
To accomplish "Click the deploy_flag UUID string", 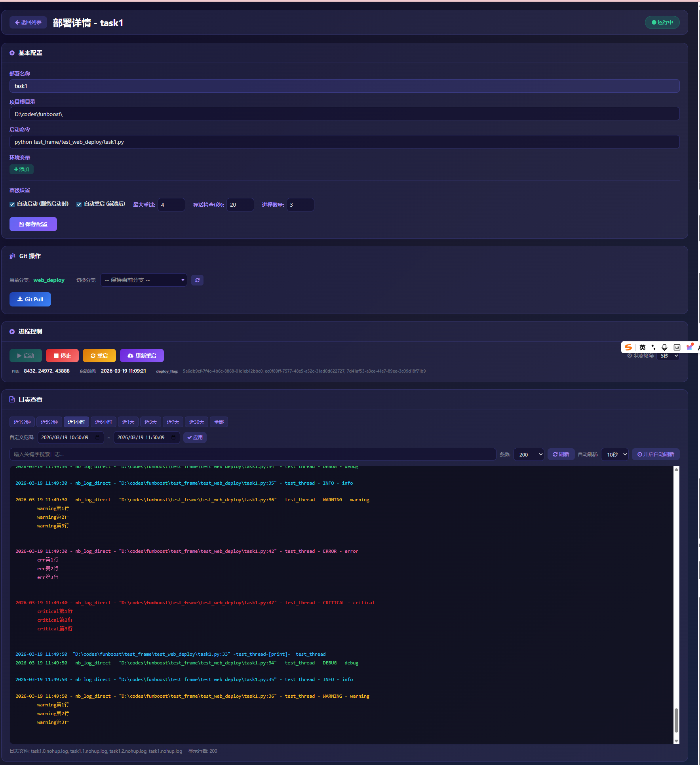I will click(x=304, y=371).
